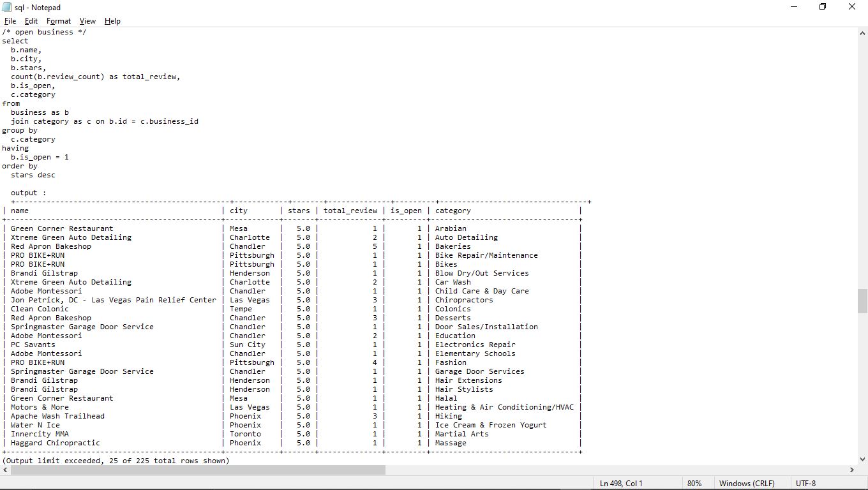Click the 'order by' line

pyautogui.click(x=20, y=166)
